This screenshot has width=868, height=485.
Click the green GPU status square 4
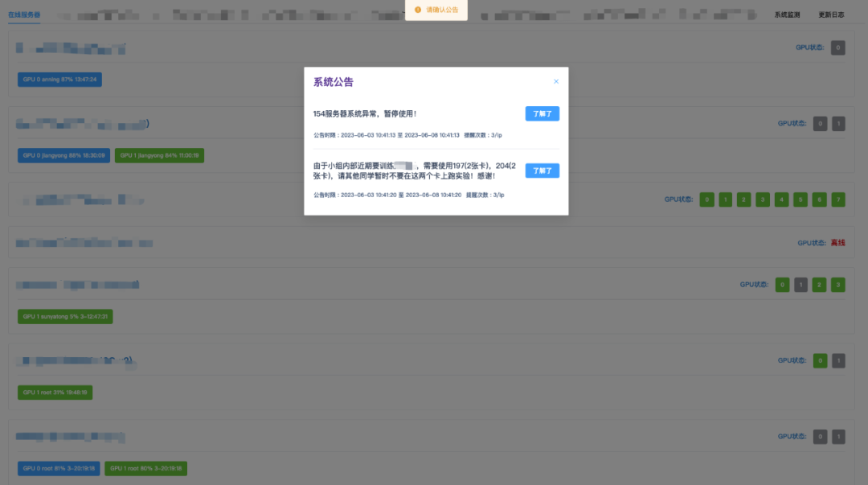pyautogui.click(x=782, y=199)
